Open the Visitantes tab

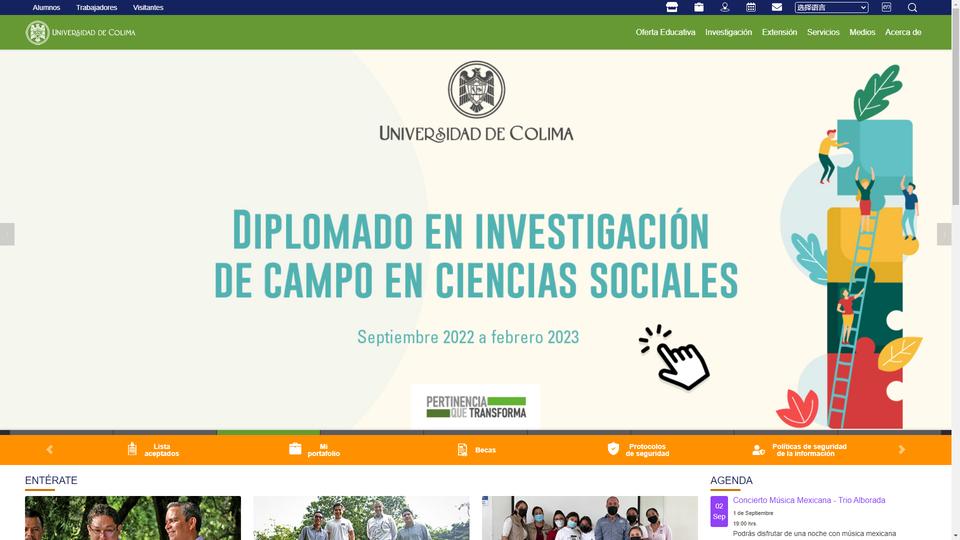tap(148, 7)
